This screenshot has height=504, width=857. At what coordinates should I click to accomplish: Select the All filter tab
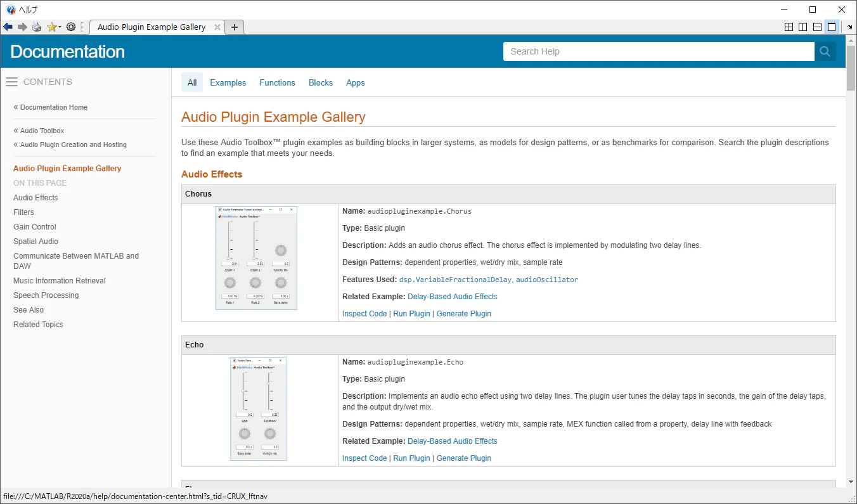[x=192, y=82]
